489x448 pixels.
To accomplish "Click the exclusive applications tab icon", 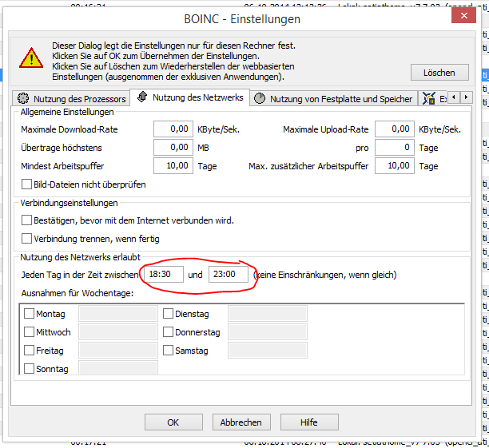I will coord(429,98).
